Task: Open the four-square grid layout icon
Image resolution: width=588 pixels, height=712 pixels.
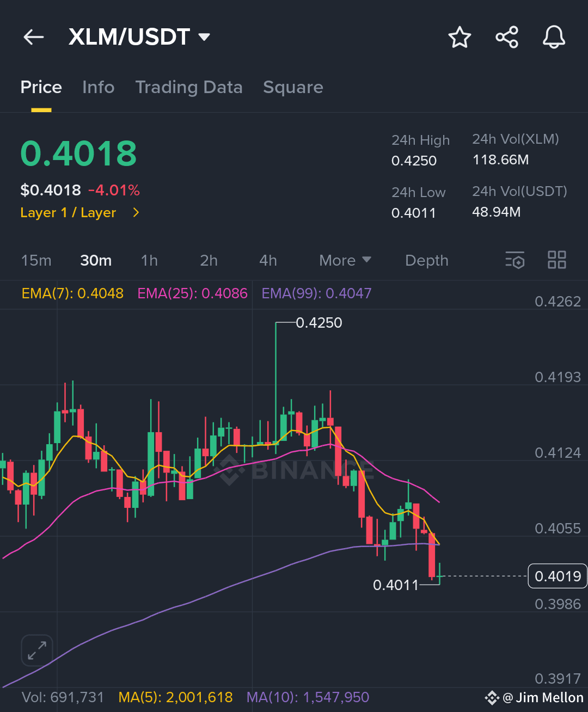Action: click(557, 260)
